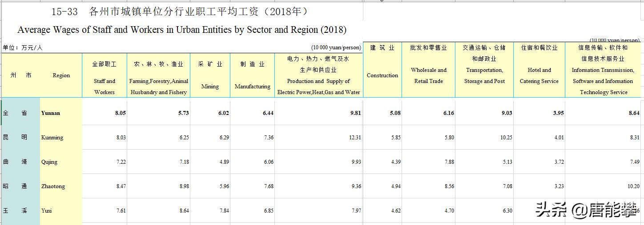644x225 pixels.
Task: Click the '州 市' header cell
Action: pyautogui.click(x=21, y=75)
